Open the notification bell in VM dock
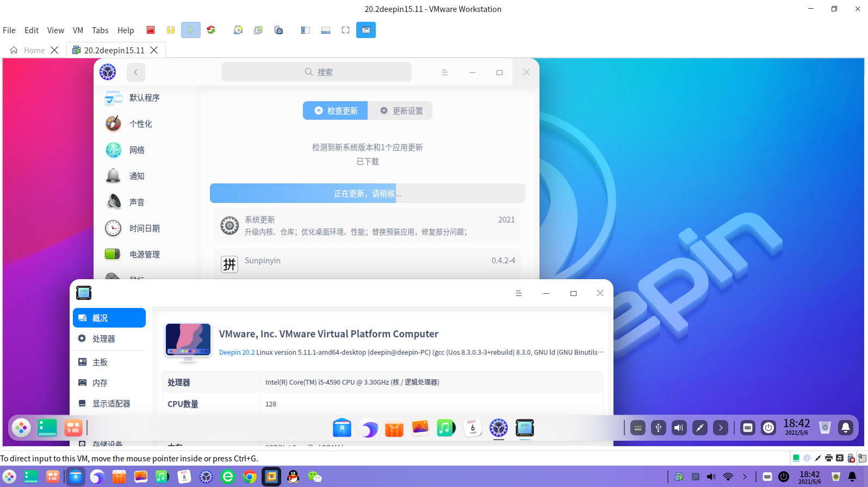868x487 pixels. pyautogui.click(x=846, y=428)
